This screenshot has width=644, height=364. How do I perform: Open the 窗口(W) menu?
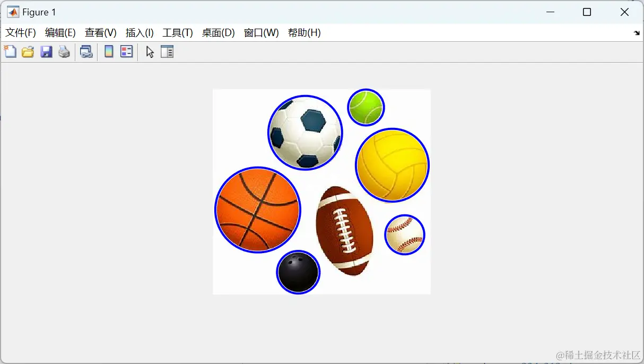(261, 33)
